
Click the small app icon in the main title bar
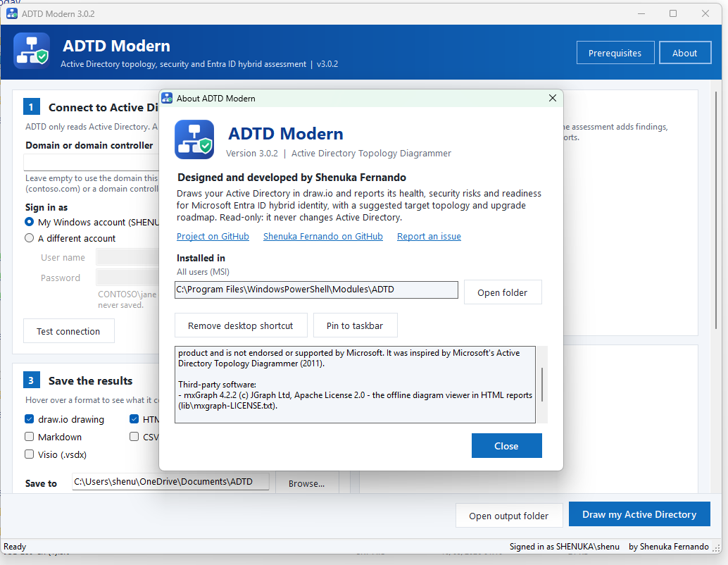11,13
